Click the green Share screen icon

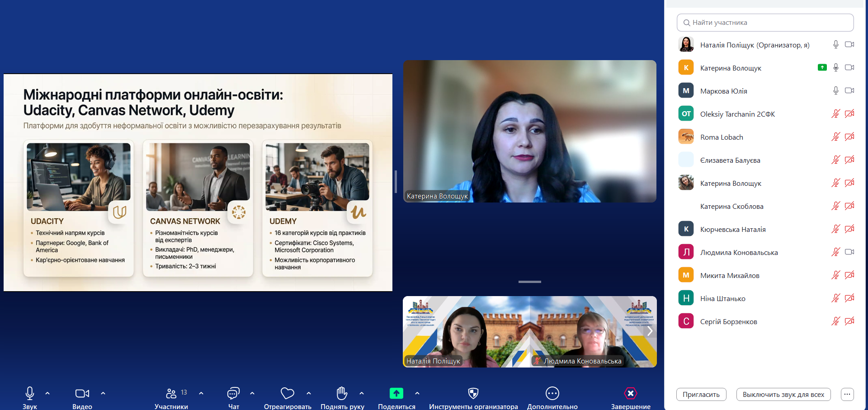click(396, 393)
